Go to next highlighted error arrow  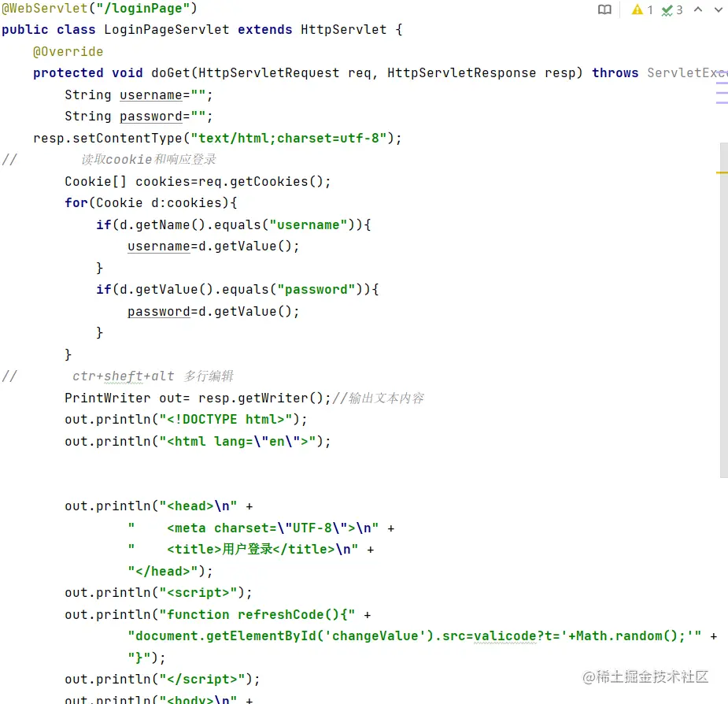(x=719, y=9)
